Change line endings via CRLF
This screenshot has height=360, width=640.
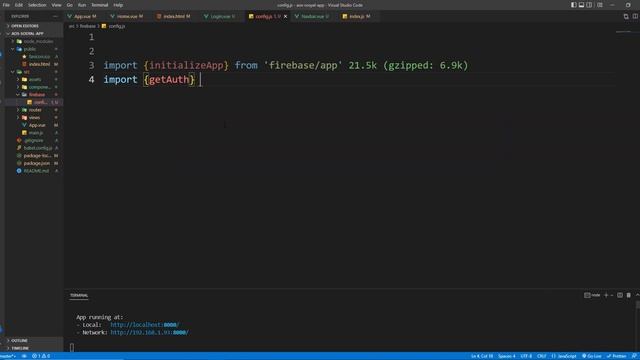tap(542, 356)
